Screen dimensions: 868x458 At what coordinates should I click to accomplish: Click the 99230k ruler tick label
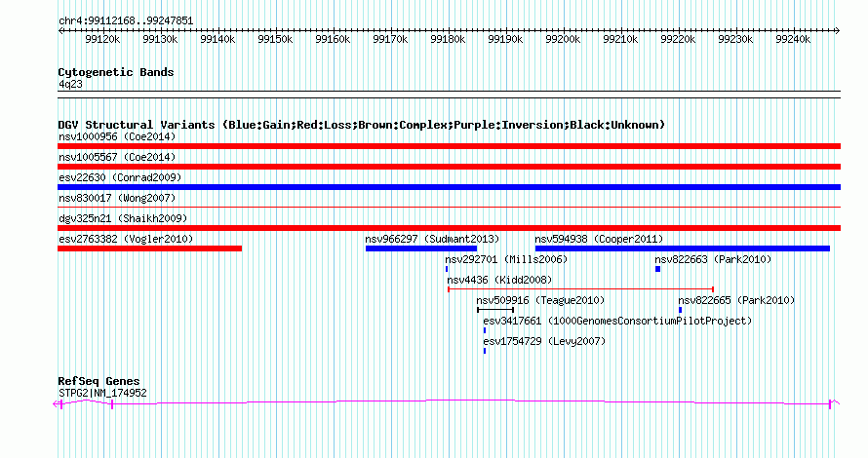735,39
